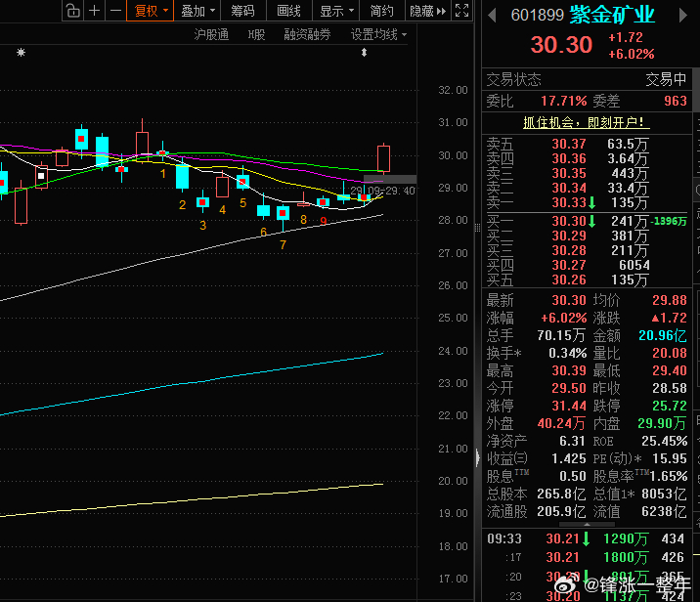Click the 跌停 price 25.72

(x=669, y=407)
